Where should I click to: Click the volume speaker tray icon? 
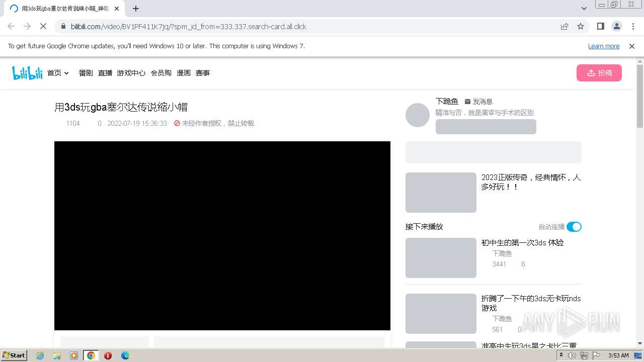pos(572,355)
